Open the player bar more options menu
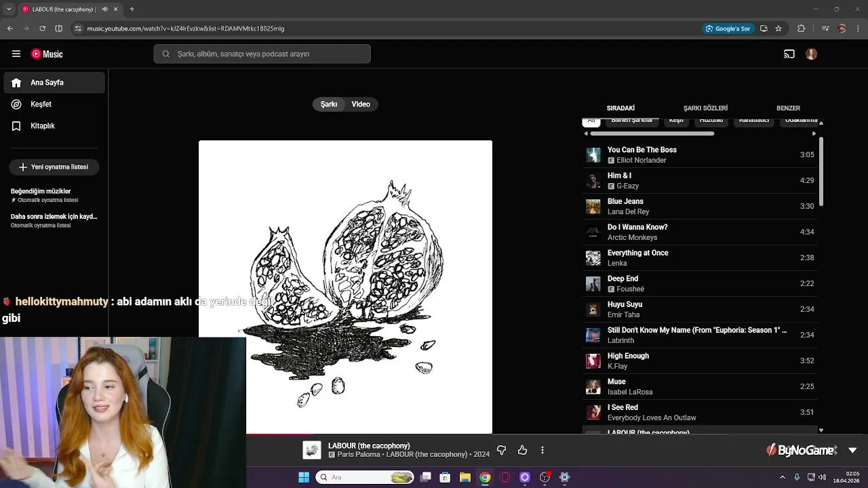Screen dimensions: 868x488 click(x=542, y=450)
